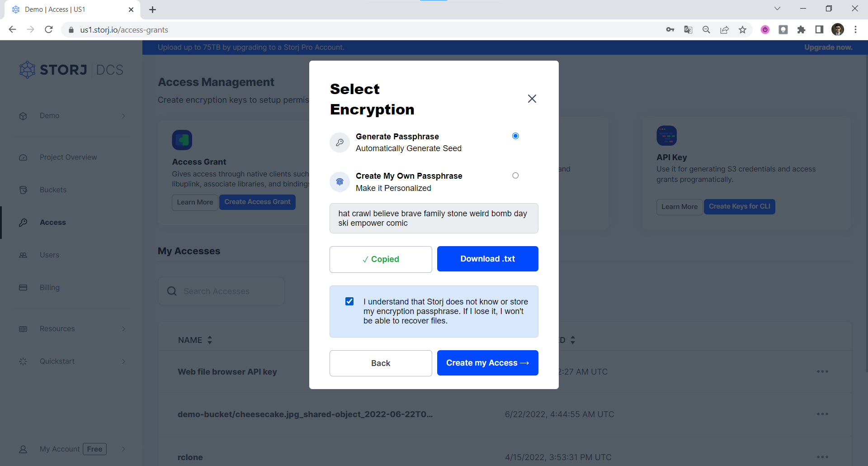Open Buckets from the sidebar
868x466 pixels.
click(53, 190)
